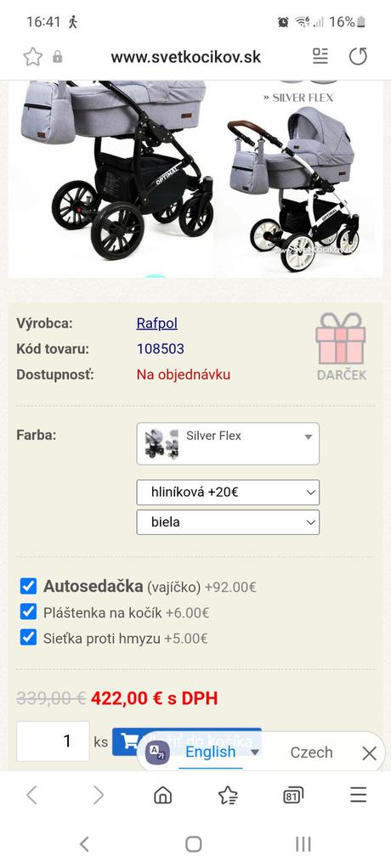Select Czech in translate bar

[x=311, y=752]
